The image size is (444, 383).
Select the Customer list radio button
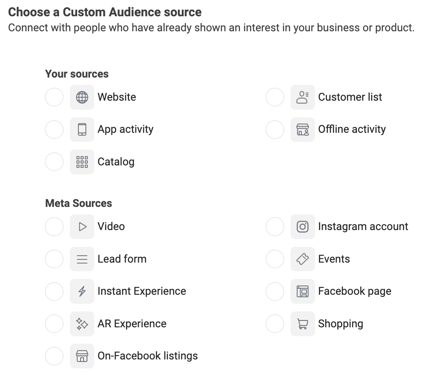click(275, 97)
